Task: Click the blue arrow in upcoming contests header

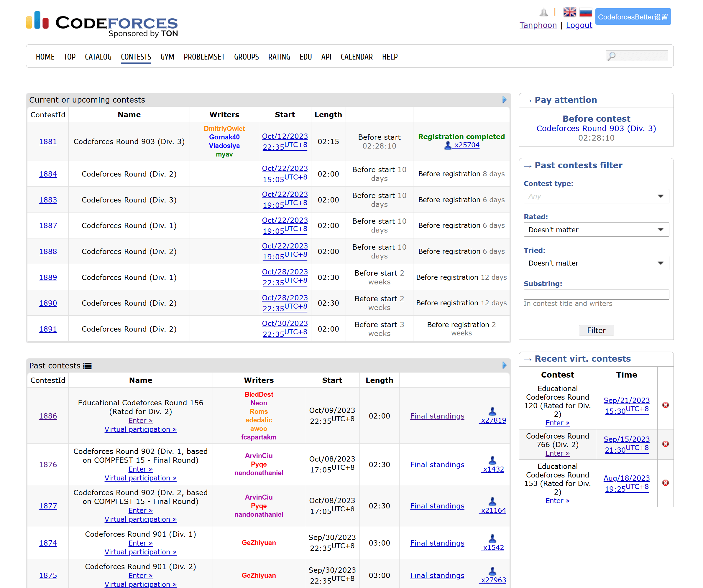Action: tap(504, 100)
